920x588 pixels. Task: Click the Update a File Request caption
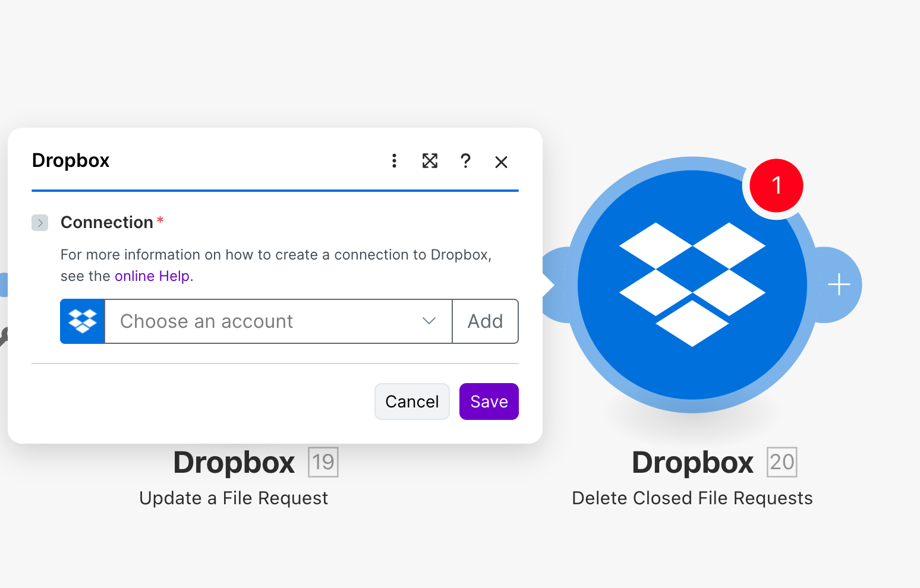pos(234,498)
